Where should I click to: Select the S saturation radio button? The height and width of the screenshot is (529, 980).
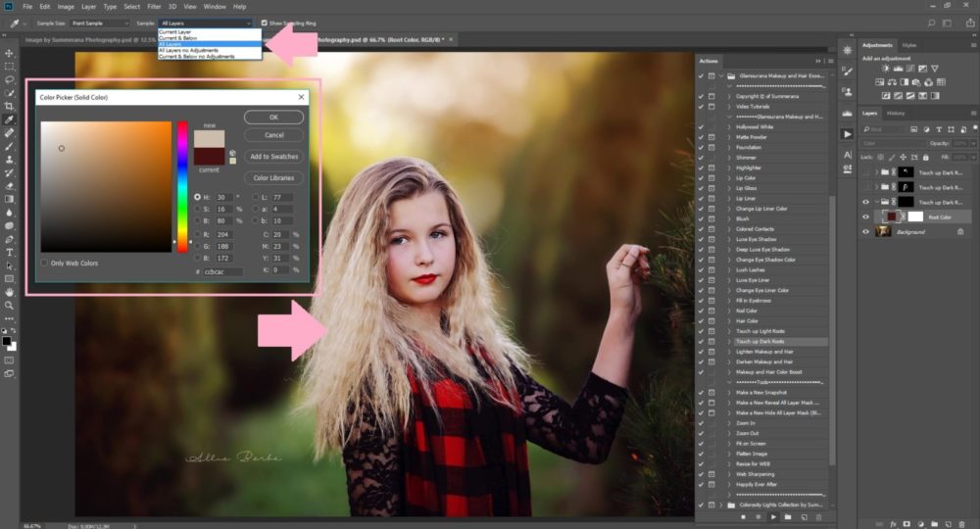pyautogui.click(x=198, y=210)
